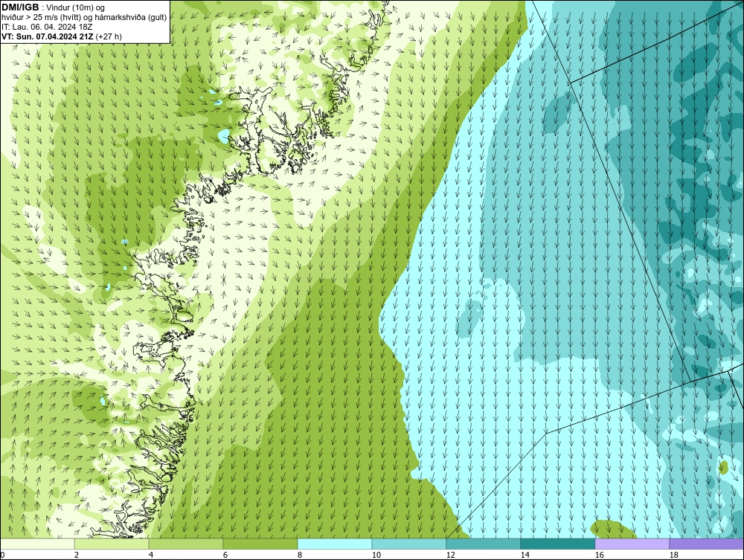744x560 pixels.
Task: Click the purple legend swatch after 18
Action: [707, 544]
